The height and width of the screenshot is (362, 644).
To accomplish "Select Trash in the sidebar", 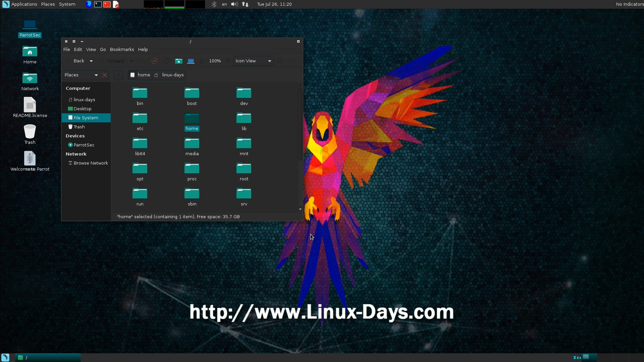I will click(86, 127).
